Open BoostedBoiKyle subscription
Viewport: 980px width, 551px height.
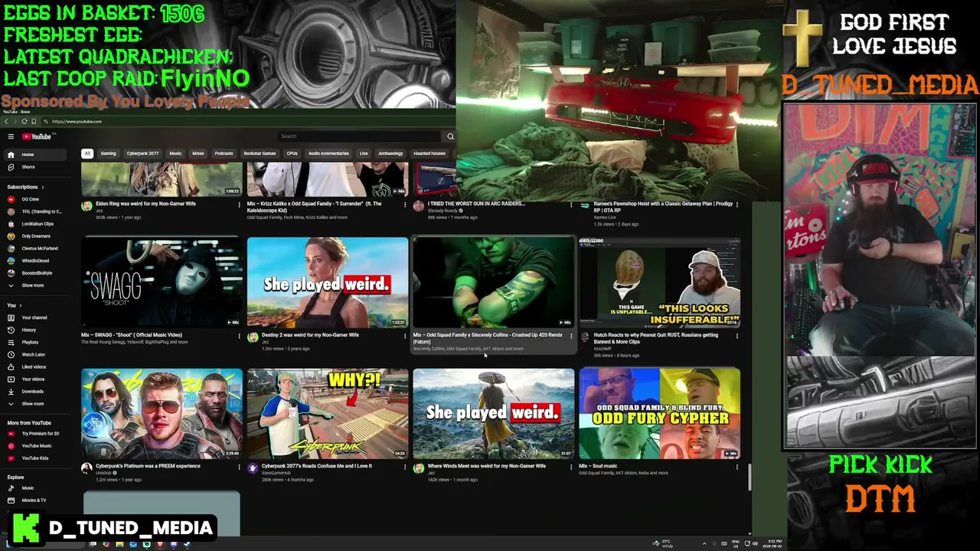coord(35,273)
